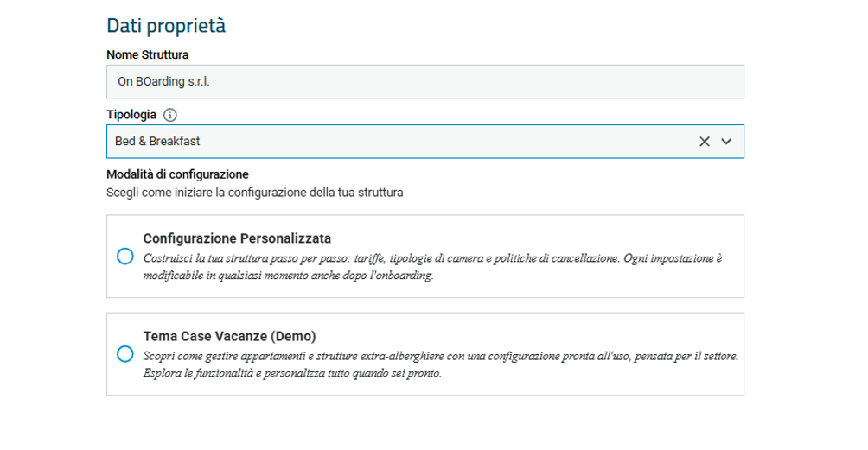Click the Modalità di configurazione label
The height and width of the screenshot is (450, 868).
[x=178, y=174]
